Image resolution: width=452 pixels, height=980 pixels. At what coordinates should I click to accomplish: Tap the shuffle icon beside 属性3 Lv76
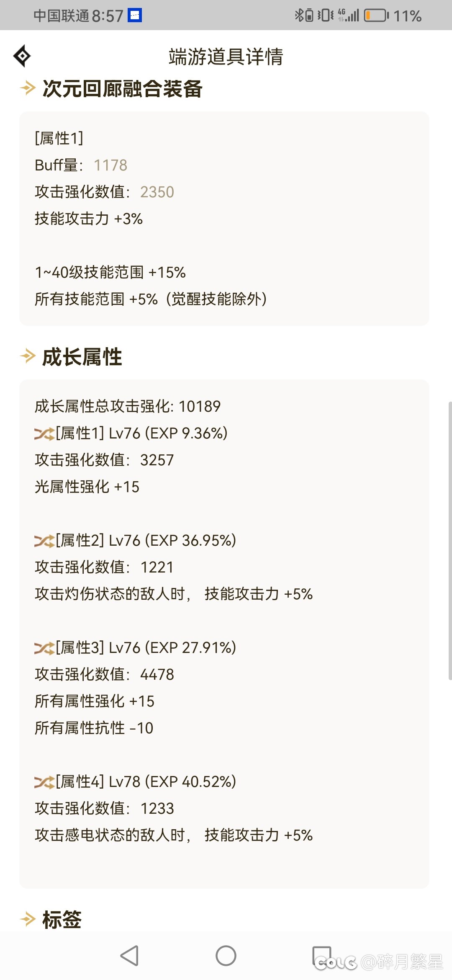click(44, 648)
